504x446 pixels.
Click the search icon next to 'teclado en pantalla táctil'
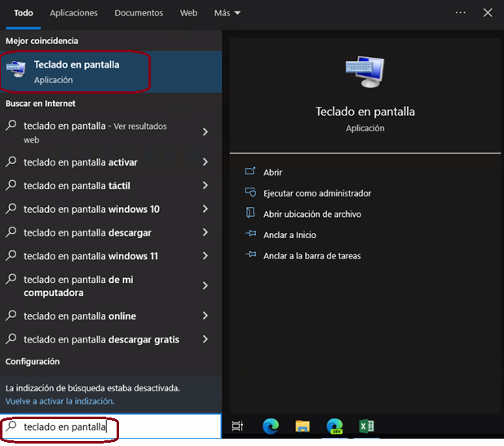coord(11,185)
